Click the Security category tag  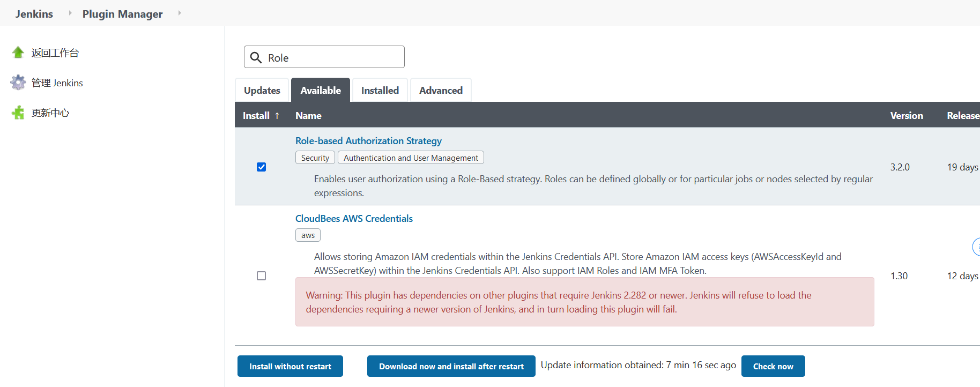point(315,158)
